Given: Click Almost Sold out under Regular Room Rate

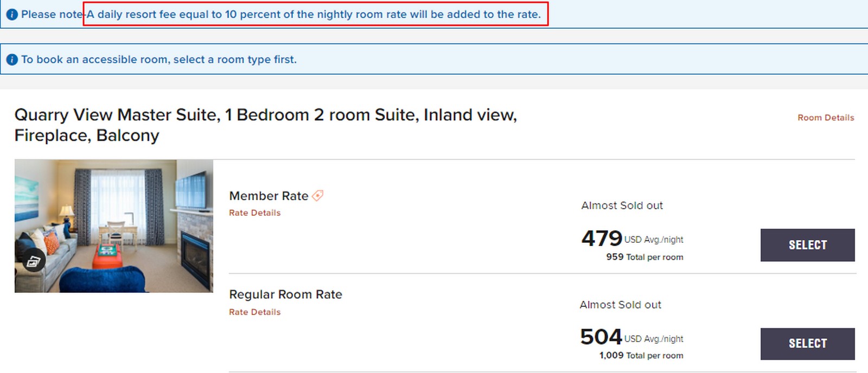Looking at the screenshot, I should coord(620,305).
